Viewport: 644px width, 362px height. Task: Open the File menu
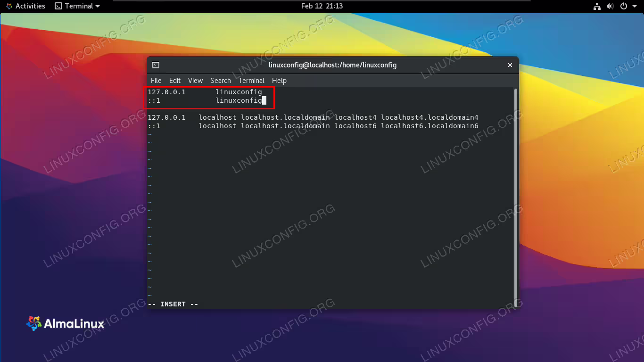tap(156, 81)
